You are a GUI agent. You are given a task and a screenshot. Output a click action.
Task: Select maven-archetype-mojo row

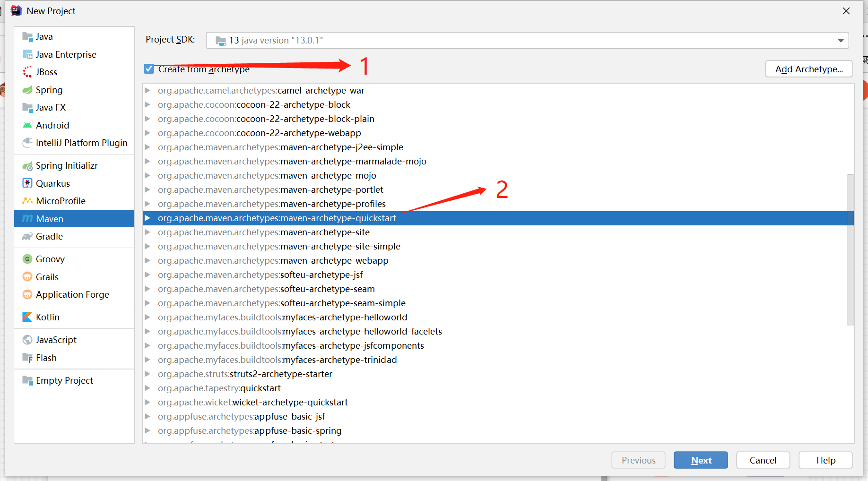click(x=498, y=175)
